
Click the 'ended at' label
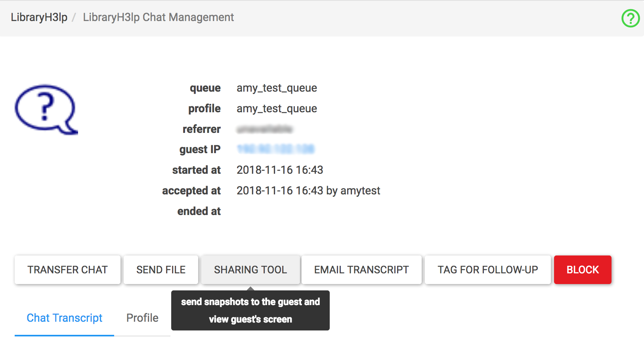199,211
